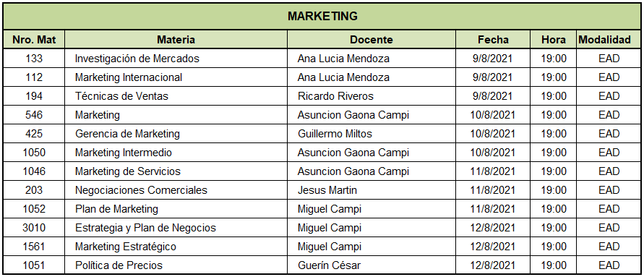
Task: Click the Fecha column header
Action: 493,40
